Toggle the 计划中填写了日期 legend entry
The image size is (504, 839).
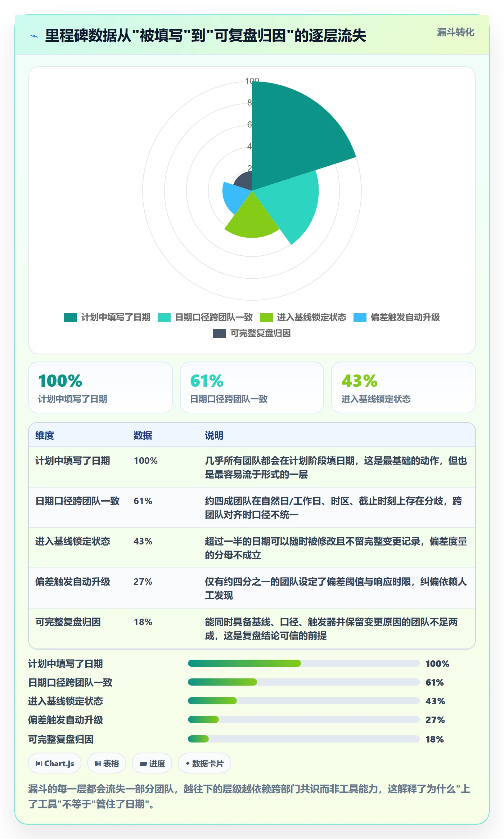point(107,317)
